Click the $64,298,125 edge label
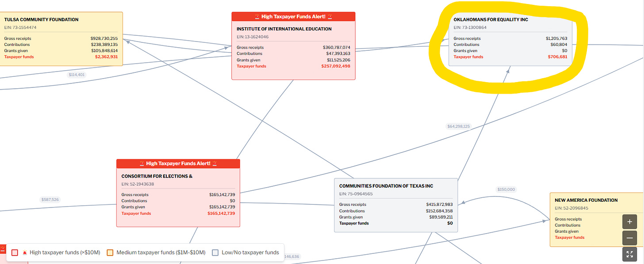This screenshot has width=644, height=264. click(459, 126)
